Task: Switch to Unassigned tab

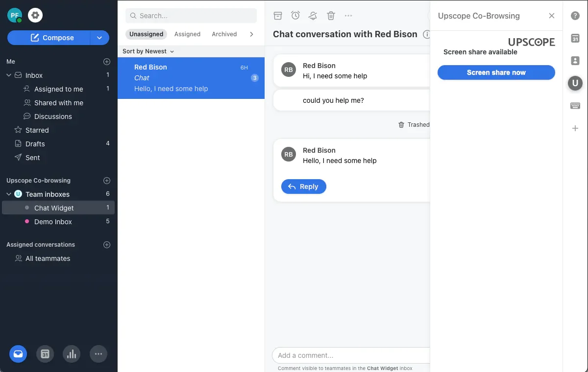Action: (146, 34)
